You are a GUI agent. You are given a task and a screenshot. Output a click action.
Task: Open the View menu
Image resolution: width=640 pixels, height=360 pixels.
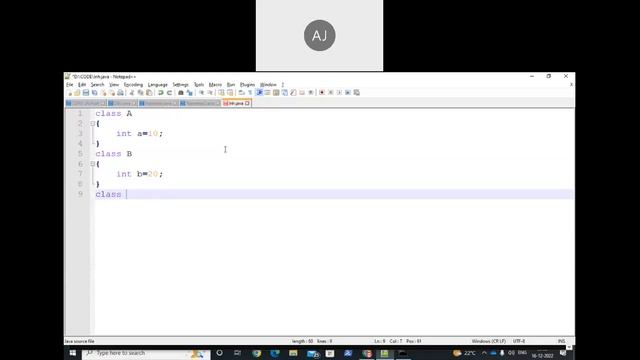114,84
